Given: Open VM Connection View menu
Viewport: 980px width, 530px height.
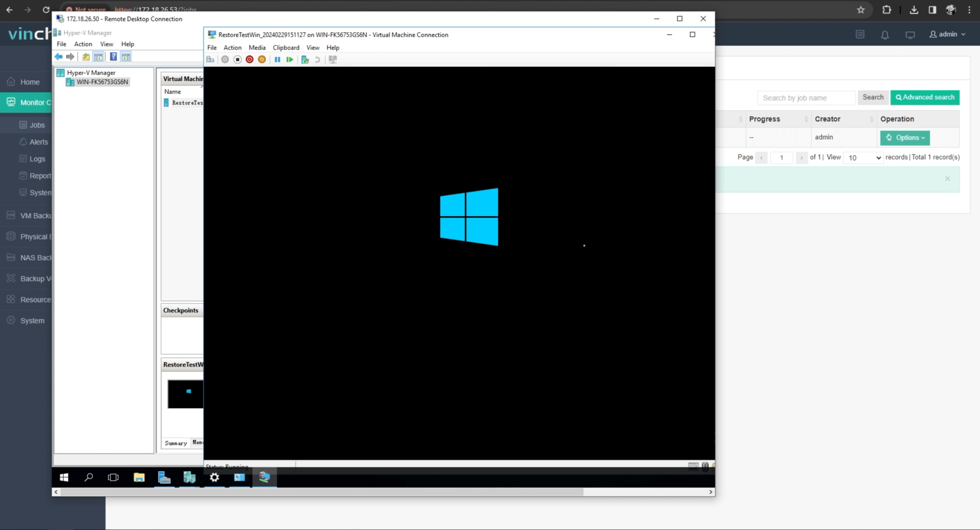Looking at the screenshot, I should 313,48.
